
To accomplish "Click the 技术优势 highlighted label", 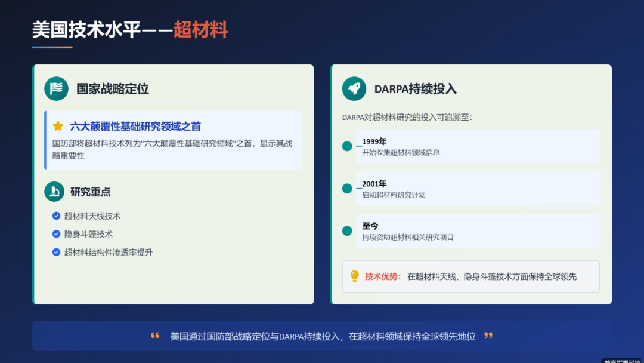I will [x=382, y=276].
